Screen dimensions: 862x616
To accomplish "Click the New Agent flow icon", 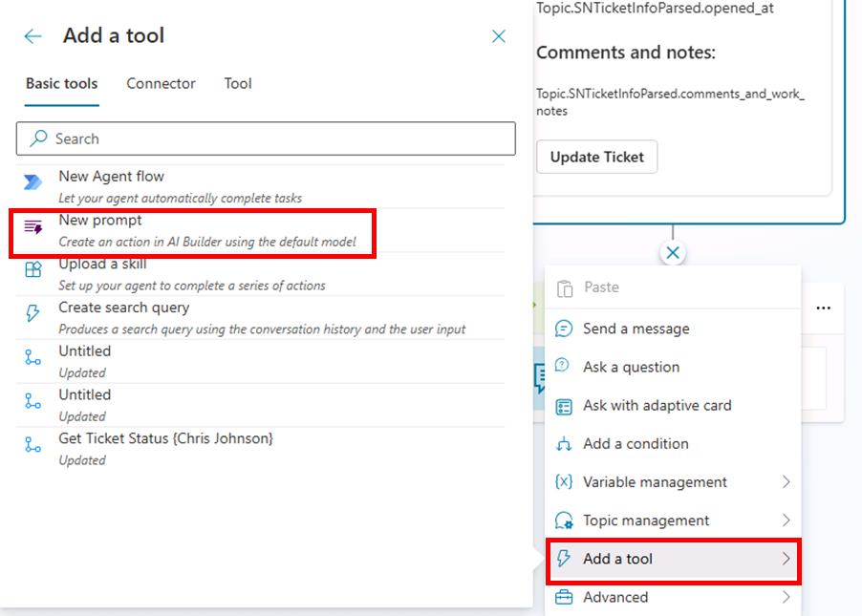I will click(x=33, y=183).
